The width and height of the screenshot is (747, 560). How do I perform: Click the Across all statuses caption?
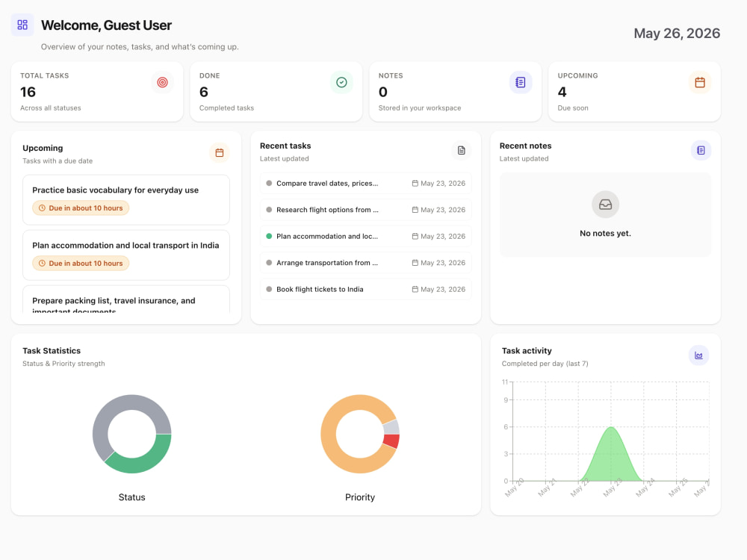tap(51, 108)
